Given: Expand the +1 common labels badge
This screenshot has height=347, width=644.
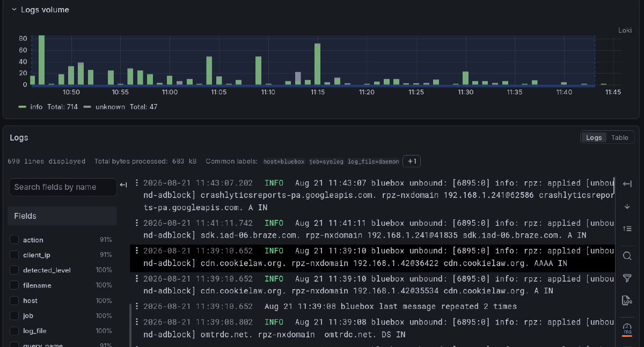Looking at the screenshot, I should [411, 161].
